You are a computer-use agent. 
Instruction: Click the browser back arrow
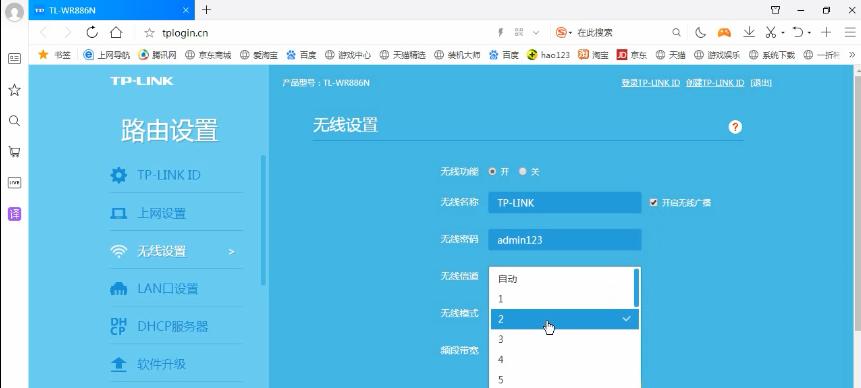click(44, 33)
